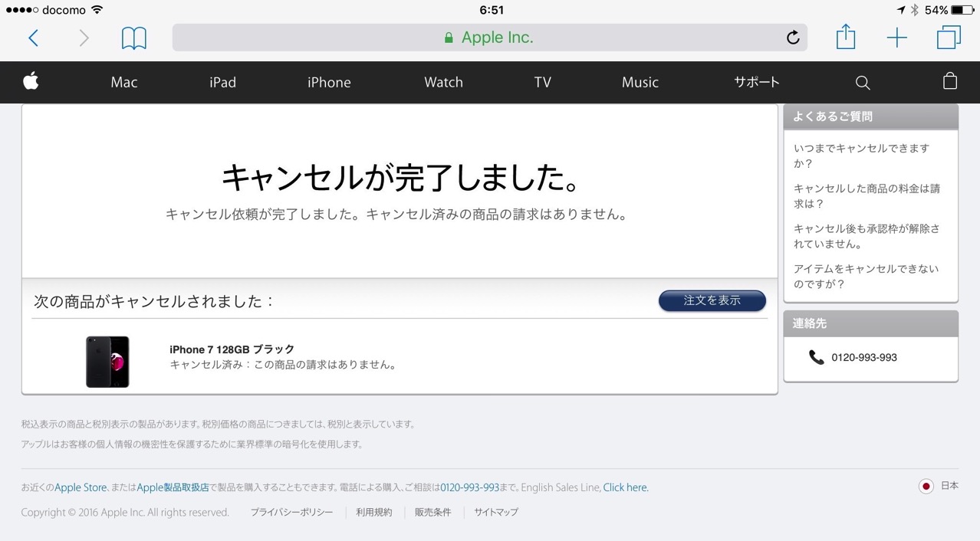The width and height of the screenshot is (980, 541).
Task: Open FAQ いつまでキャンセルできますか？
Action: coord(861,156)
